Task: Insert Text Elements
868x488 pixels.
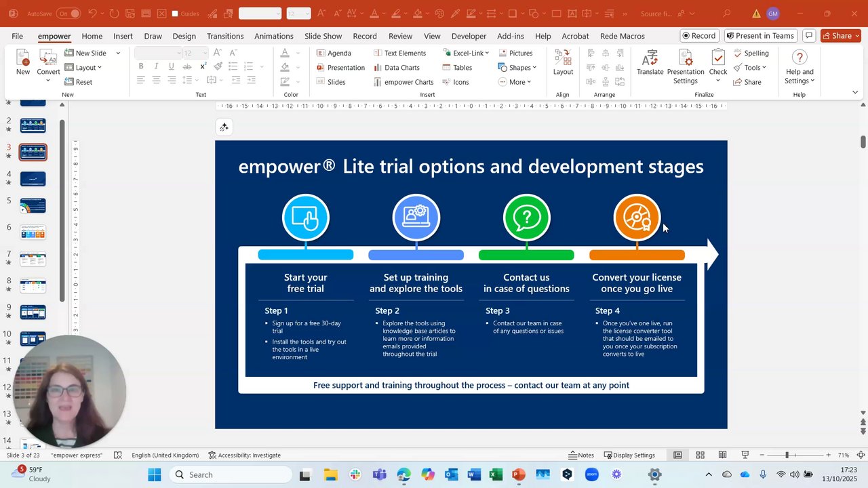Action: tap(399, 53)
